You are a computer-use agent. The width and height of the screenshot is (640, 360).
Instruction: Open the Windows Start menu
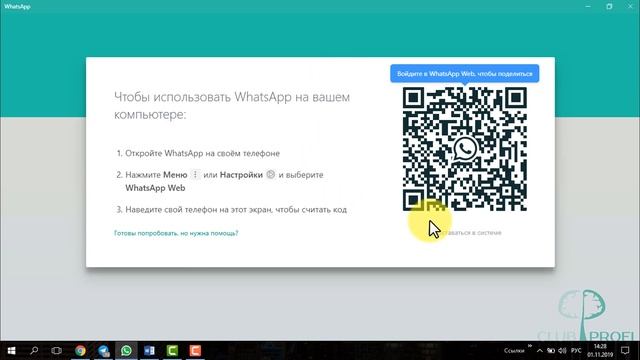point(11,351)
